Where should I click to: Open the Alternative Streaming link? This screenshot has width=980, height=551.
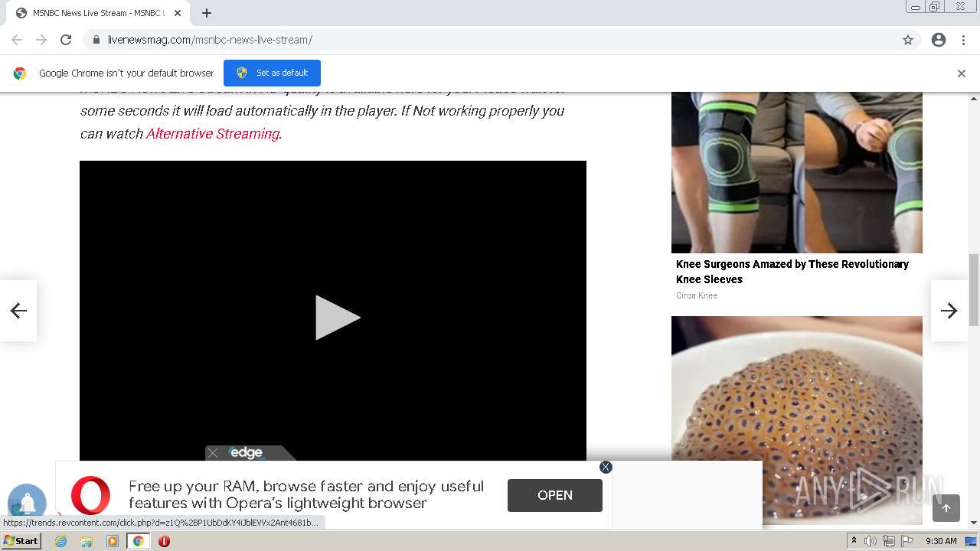212,133
